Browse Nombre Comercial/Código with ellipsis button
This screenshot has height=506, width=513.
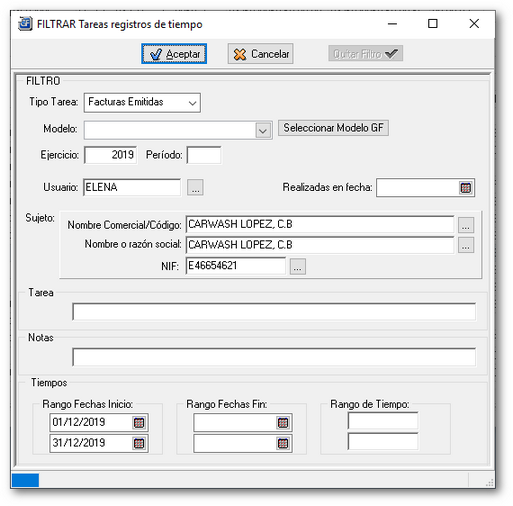[x=466, y=225]
